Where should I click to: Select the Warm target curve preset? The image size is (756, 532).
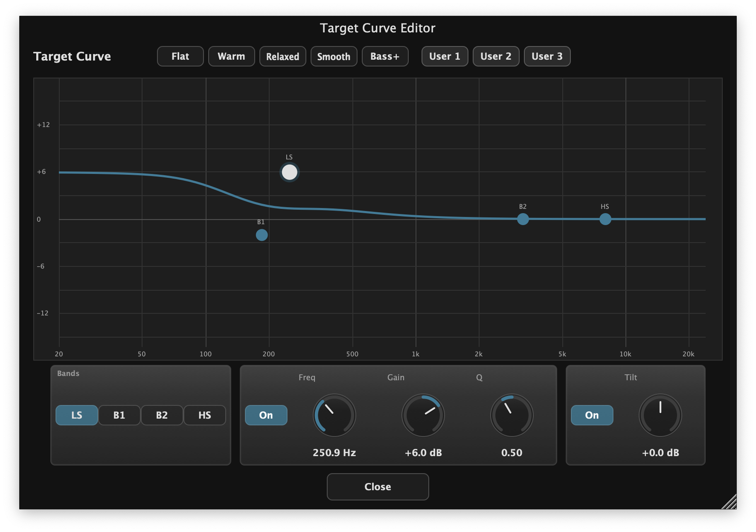[x=232, y=56]
